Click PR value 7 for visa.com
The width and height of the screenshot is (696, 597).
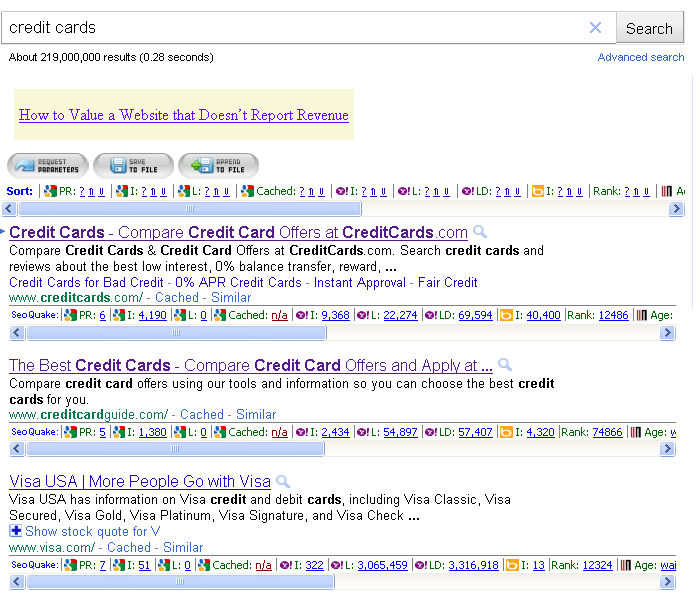click(103, 565)
